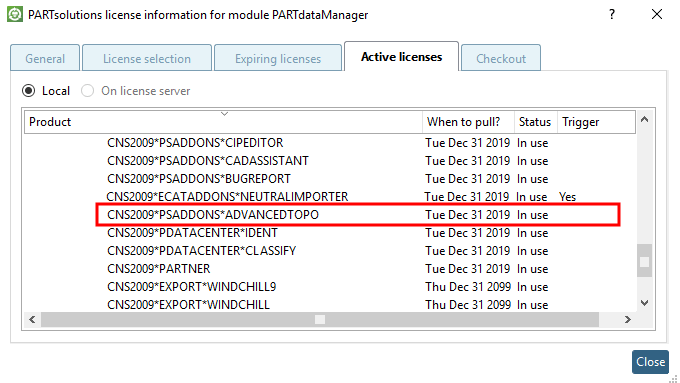Select the CNS2009*PSADDONS*ADVANCEDTOPO license row
This screenshot has height=383, width=680.
358,215
